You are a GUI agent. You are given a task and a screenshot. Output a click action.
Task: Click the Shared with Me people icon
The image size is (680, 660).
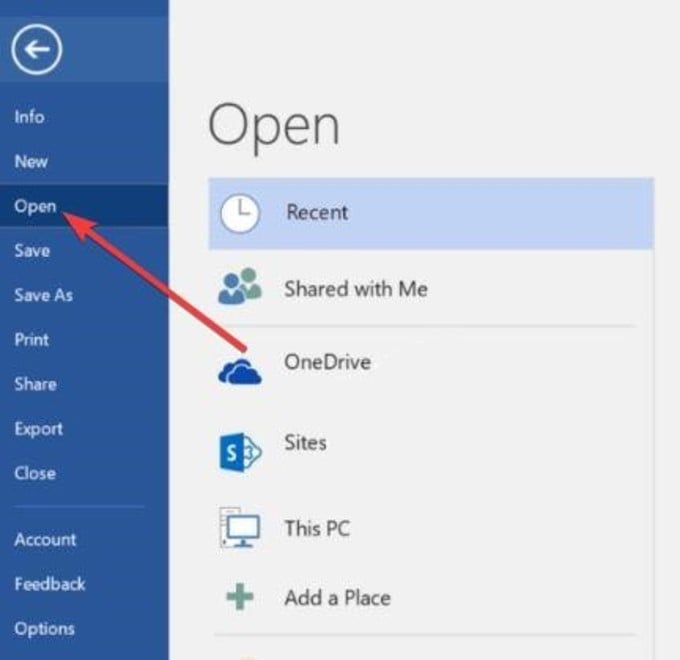[x=240, y=286]
